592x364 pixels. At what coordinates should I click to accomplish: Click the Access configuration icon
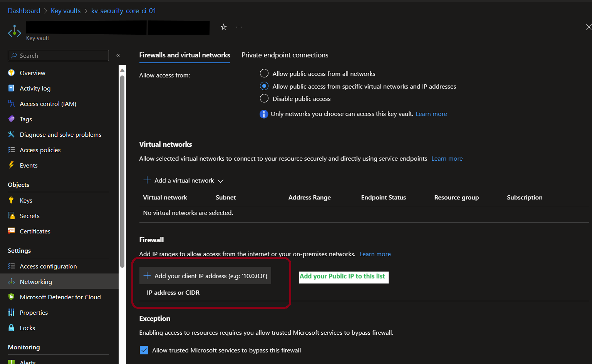[12, 266]
